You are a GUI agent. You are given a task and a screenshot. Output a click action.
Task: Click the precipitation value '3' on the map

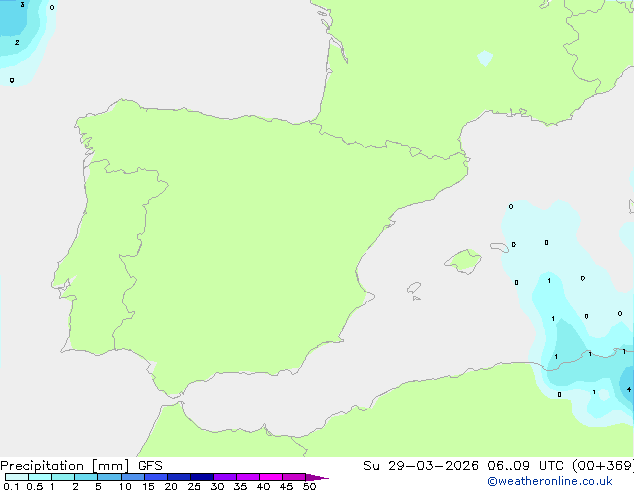pyautogui.click(x=22, y=4)
